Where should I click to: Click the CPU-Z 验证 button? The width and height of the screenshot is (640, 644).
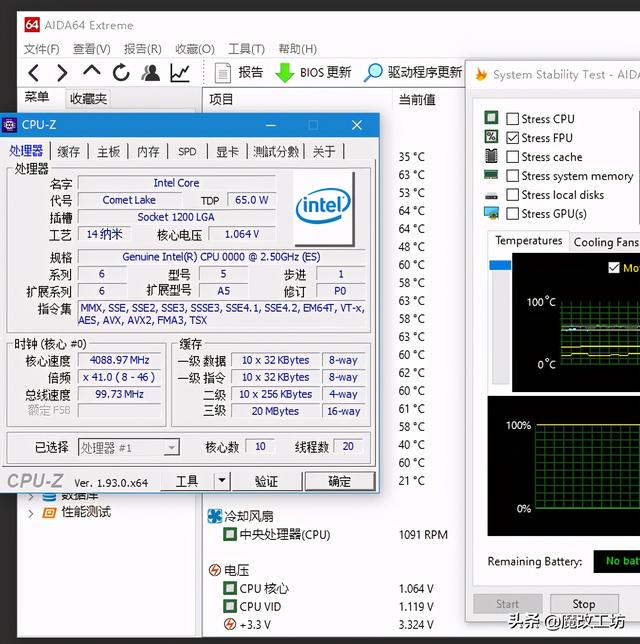click(x=267, y=481)
